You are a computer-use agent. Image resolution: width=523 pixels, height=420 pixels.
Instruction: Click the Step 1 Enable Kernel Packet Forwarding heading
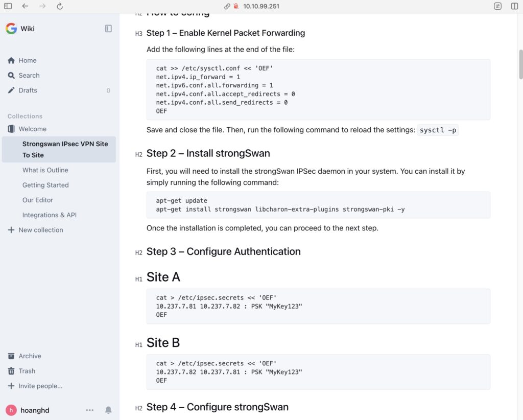[x=226, y=33]
